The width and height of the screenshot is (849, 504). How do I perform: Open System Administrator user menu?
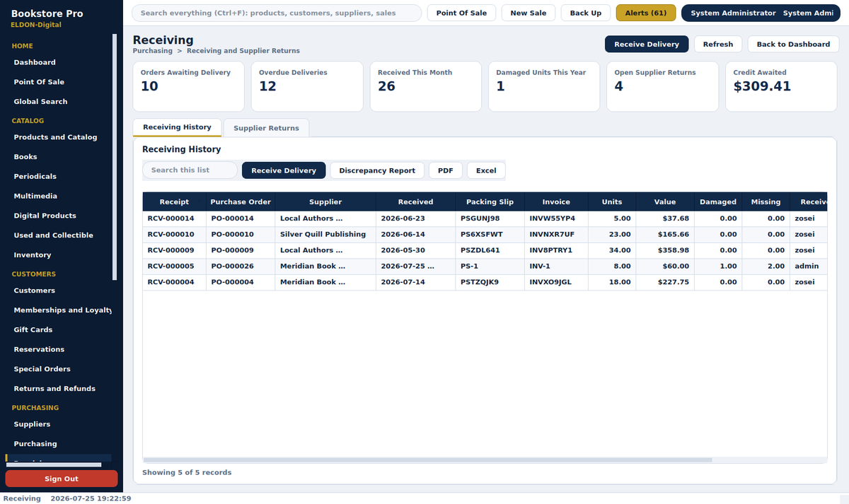point(761,13)
